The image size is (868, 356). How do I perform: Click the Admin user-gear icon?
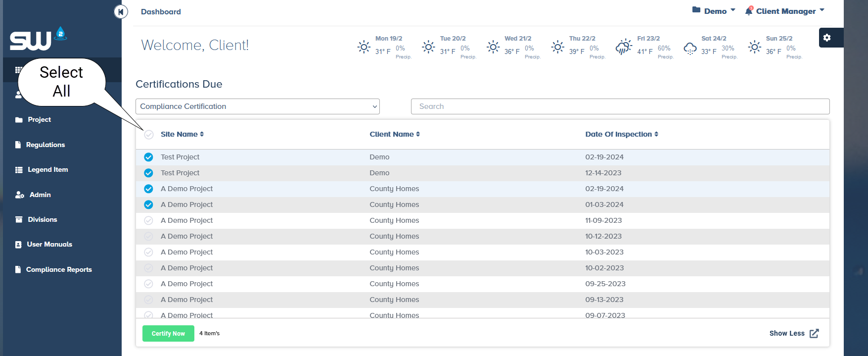[x=19, y=195]
